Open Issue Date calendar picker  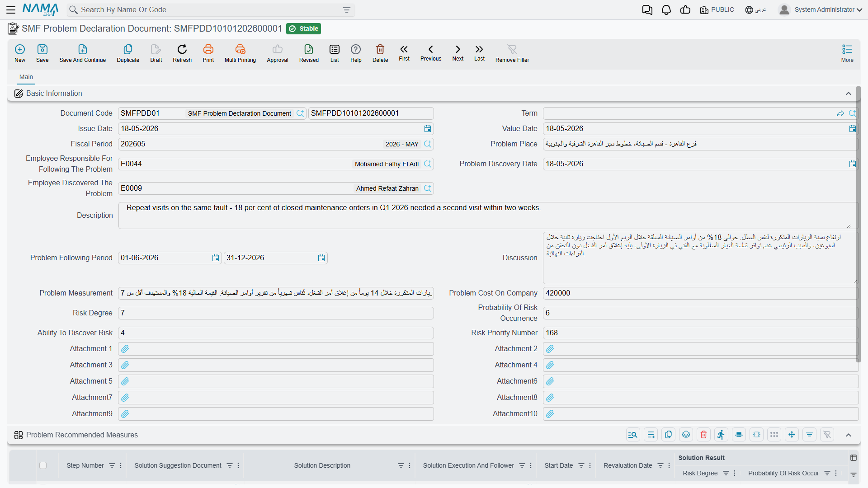click(x=428, y=129)
